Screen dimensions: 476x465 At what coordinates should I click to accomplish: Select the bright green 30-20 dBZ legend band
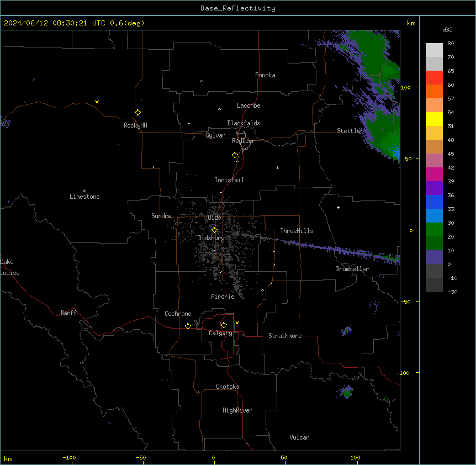pos(434,230)
